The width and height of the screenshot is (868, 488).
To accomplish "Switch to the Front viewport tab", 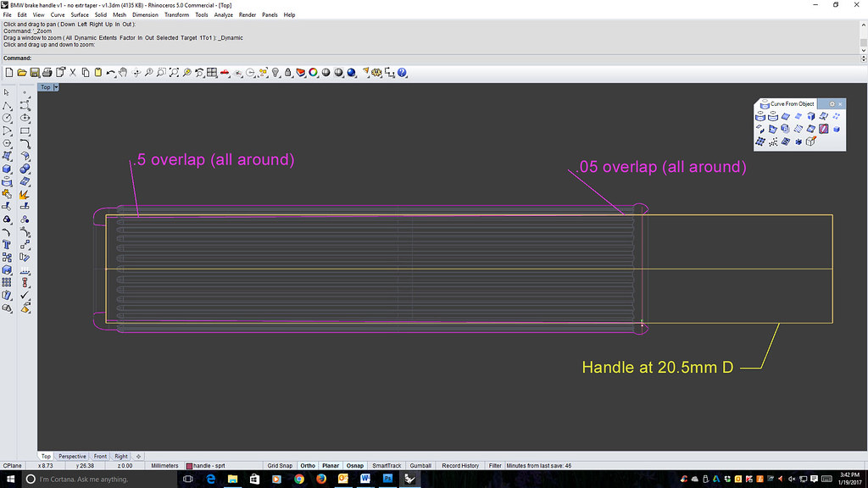I will tap(100, 457).
